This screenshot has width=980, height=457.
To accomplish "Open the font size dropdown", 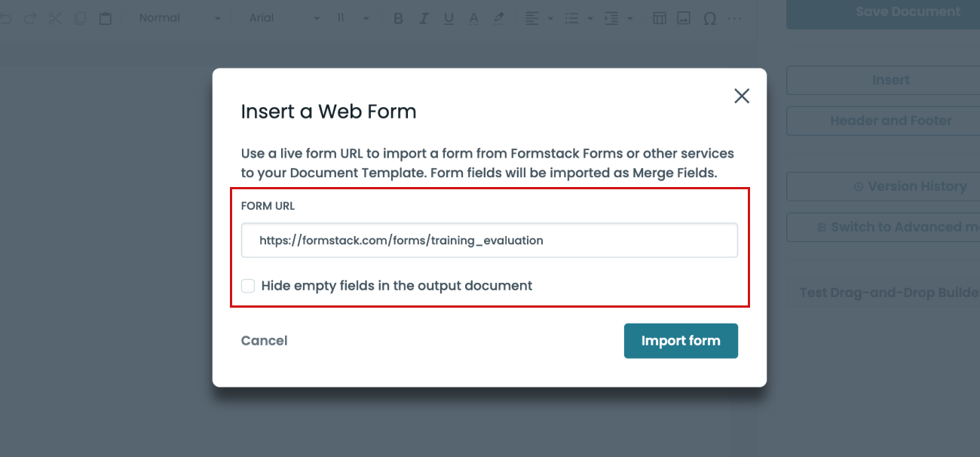I will 353,19.
